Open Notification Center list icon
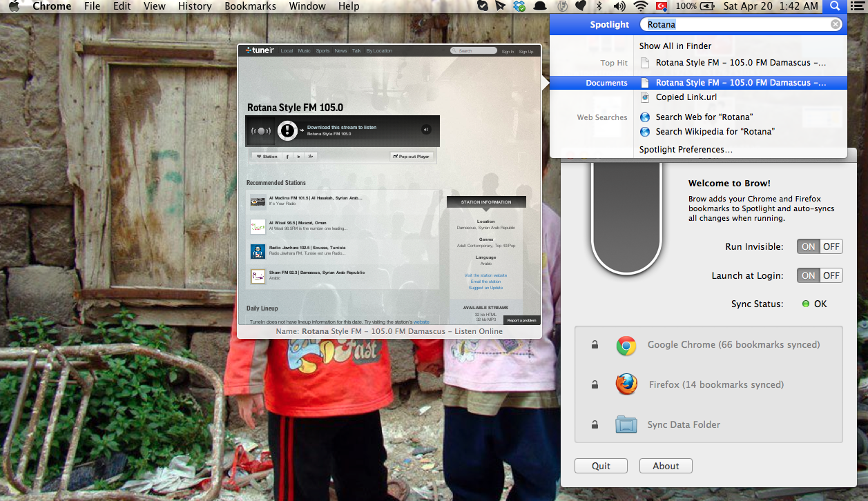The image size is (868, 501). 857,6
